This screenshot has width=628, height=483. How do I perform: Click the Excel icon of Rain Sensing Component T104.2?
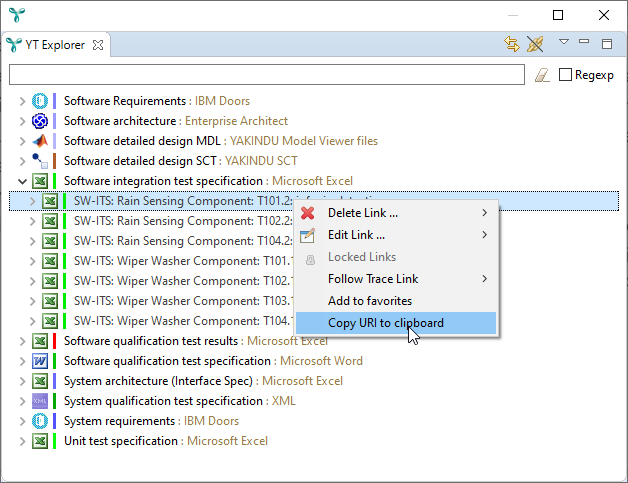[50, 241]
